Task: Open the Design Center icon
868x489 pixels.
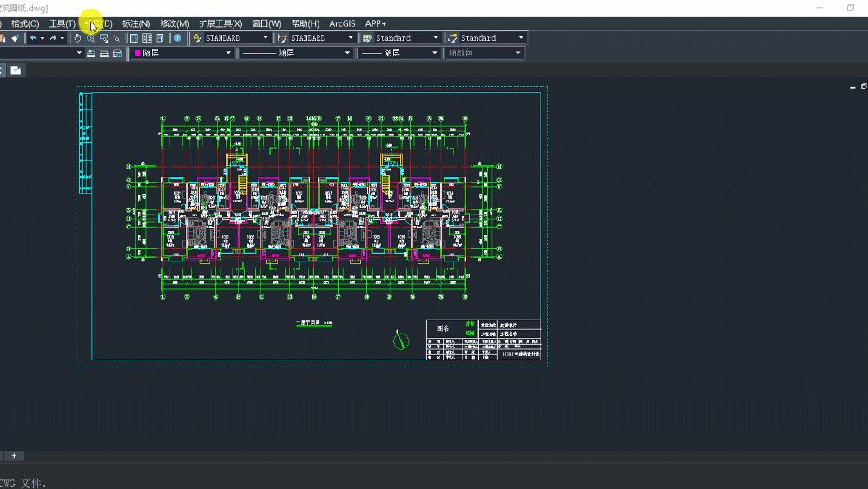Action: (148, 38)
